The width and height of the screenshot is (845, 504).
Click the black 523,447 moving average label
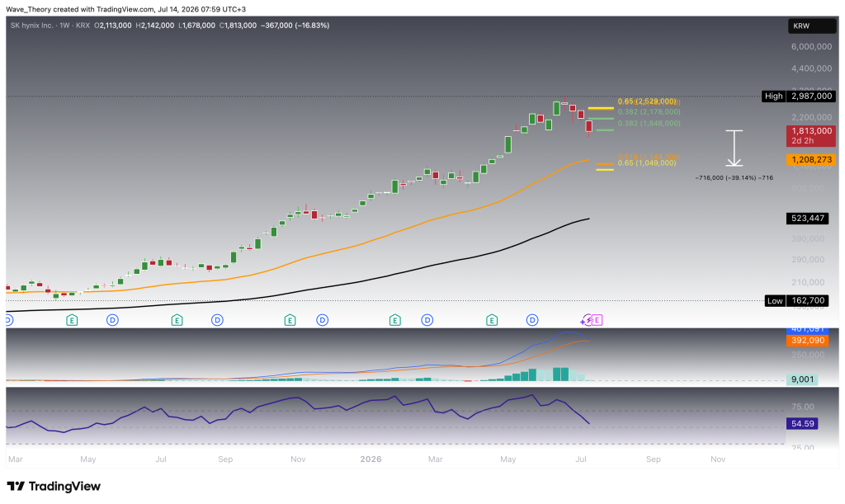coord(807,218)
